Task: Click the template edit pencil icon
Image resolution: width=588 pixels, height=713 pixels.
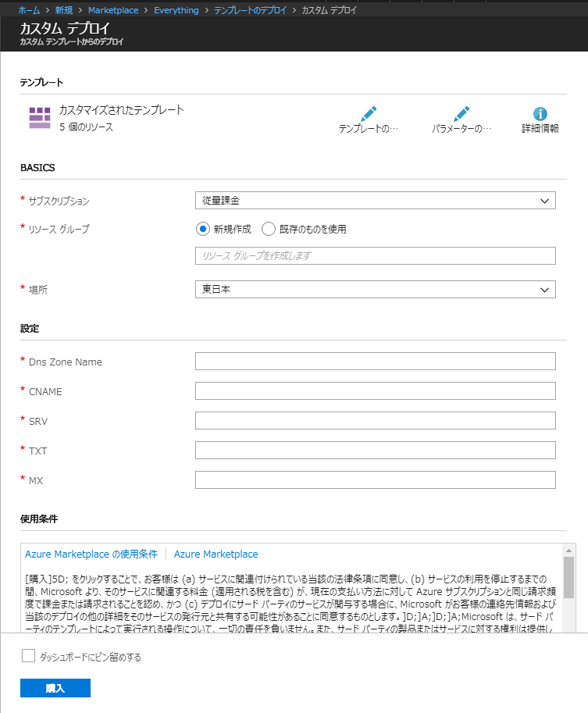Action: click(369, 114)
